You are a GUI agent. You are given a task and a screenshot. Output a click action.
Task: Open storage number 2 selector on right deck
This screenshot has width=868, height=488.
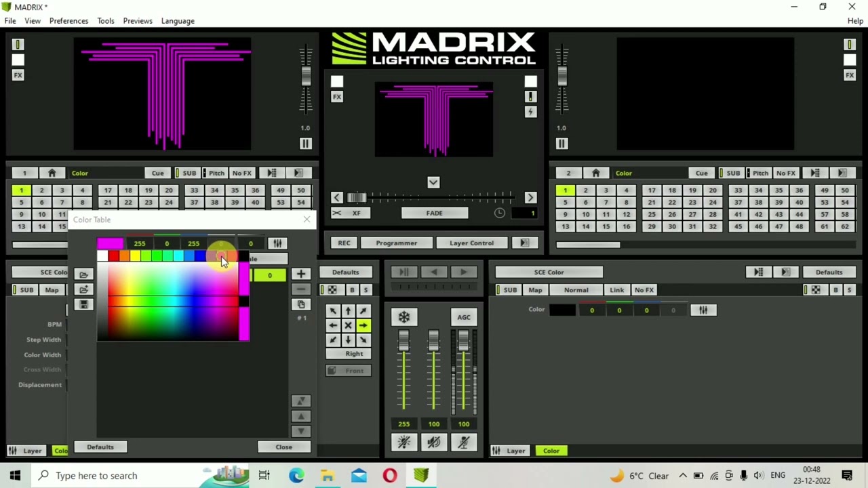(568, 173)
